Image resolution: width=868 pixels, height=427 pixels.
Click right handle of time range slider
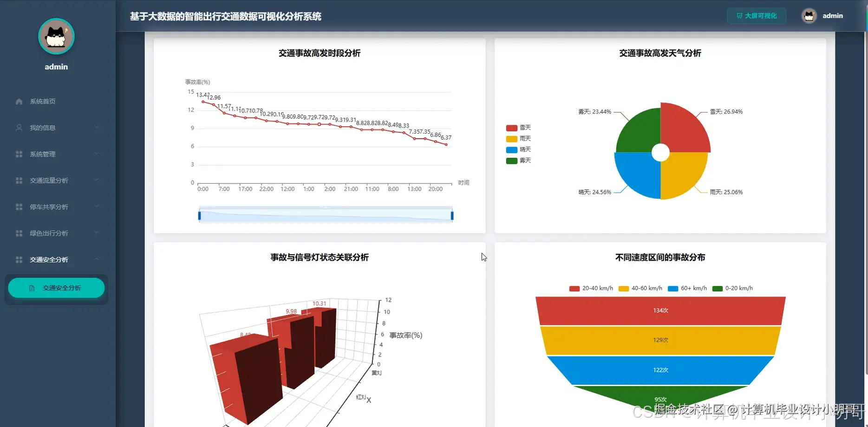[452, 215]
